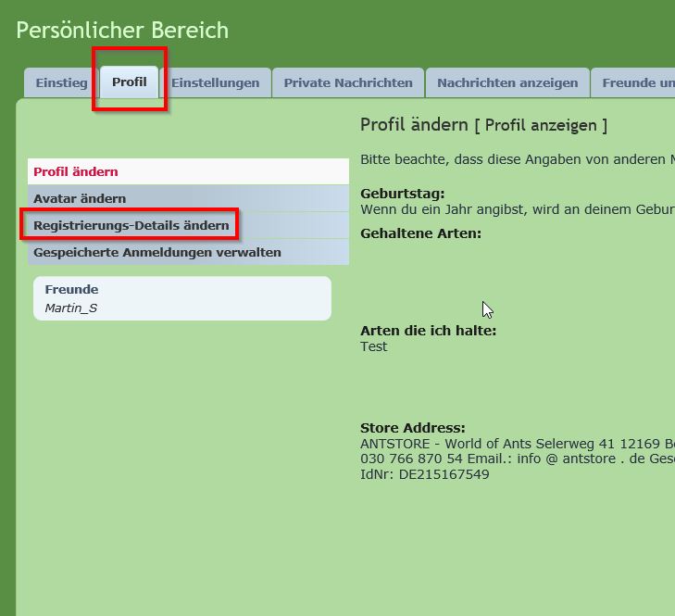Image resolution: width=675 pixels, height=616 pixels.
Task: Switch to the Einstellungen tab
Action: [215, 82]
